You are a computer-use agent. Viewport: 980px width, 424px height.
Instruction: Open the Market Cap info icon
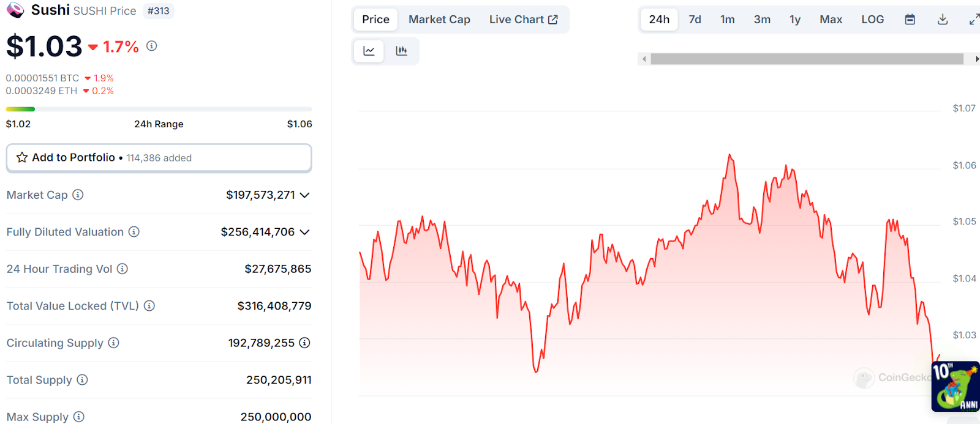[x=78, y=195]
